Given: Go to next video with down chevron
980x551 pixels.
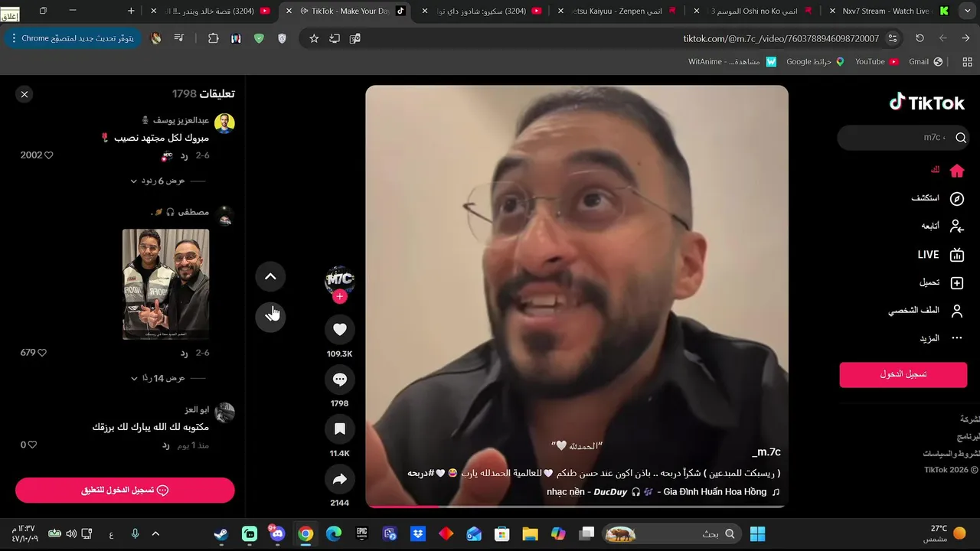Looking at the screenshot, I should coord(270,316).
